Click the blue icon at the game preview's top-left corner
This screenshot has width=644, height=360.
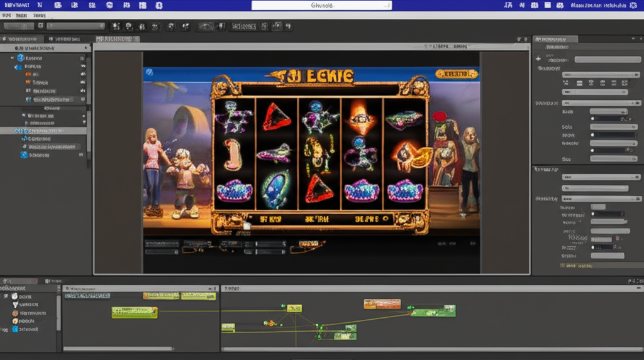click(x=149, y=72)
